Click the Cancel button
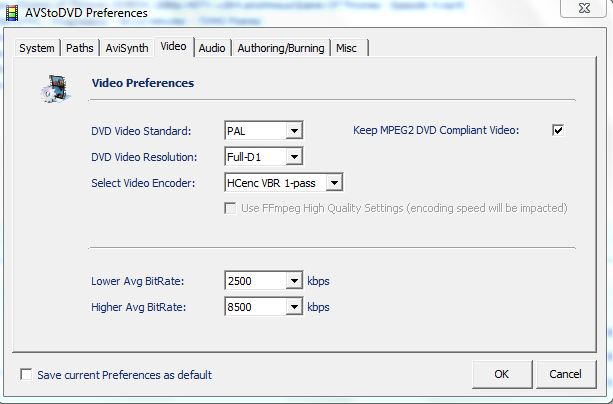 click(565, 374)
